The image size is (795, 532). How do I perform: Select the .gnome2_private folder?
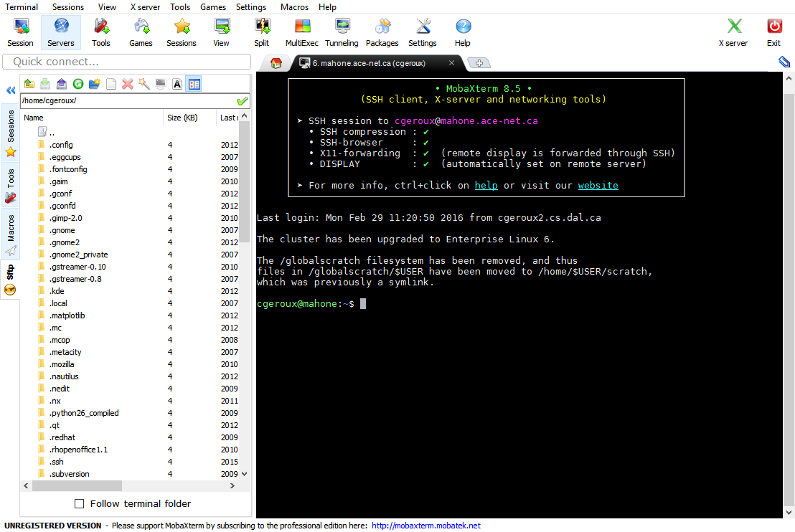79,255
